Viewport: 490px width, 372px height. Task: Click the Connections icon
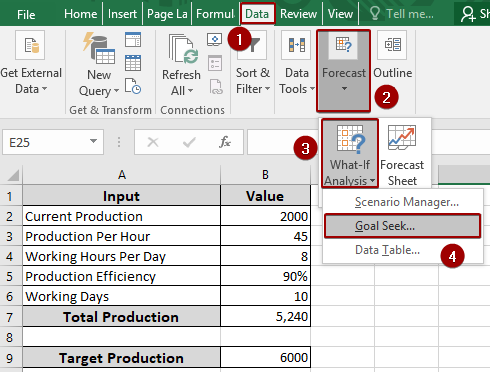coord(215,40)
